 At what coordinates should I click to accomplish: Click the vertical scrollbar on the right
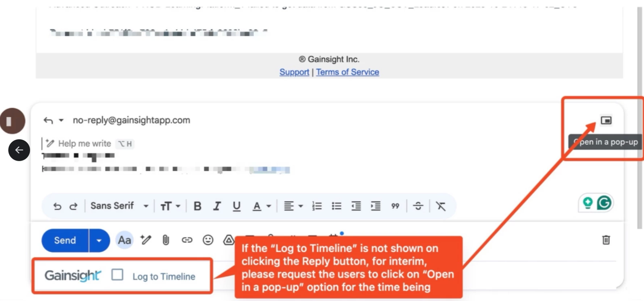coord(640,118)
